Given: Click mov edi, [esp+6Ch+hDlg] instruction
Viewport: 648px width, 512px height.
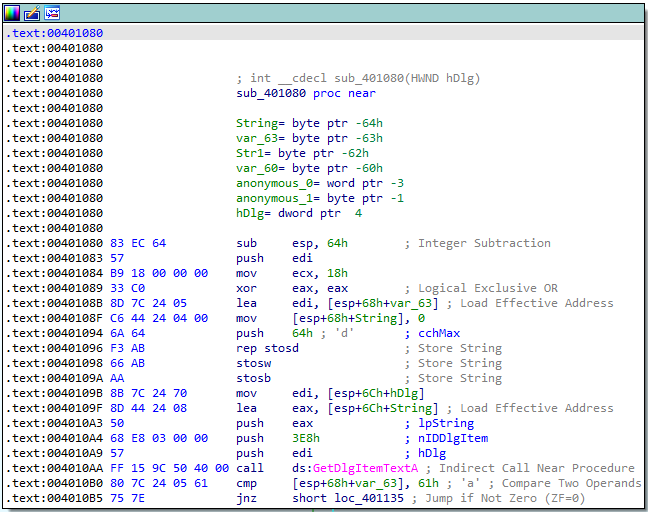Looking at the screenshot, I should point(330,393).
